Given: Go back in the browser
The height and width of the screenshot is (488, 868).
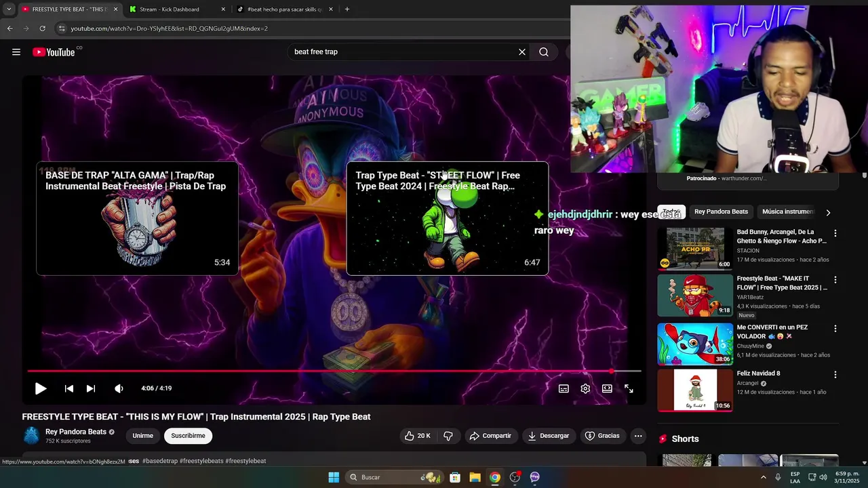Looking at the screenshot, I should coord(9,28).
